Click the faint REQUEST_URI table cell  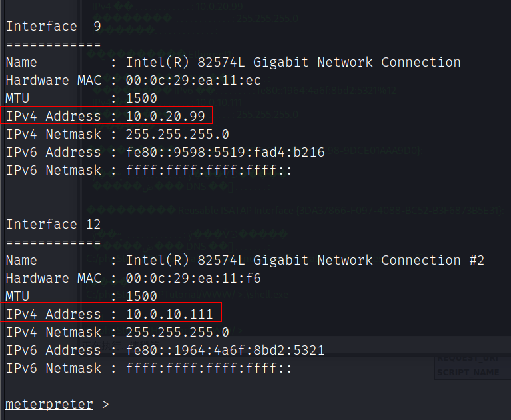coord(468,359)
